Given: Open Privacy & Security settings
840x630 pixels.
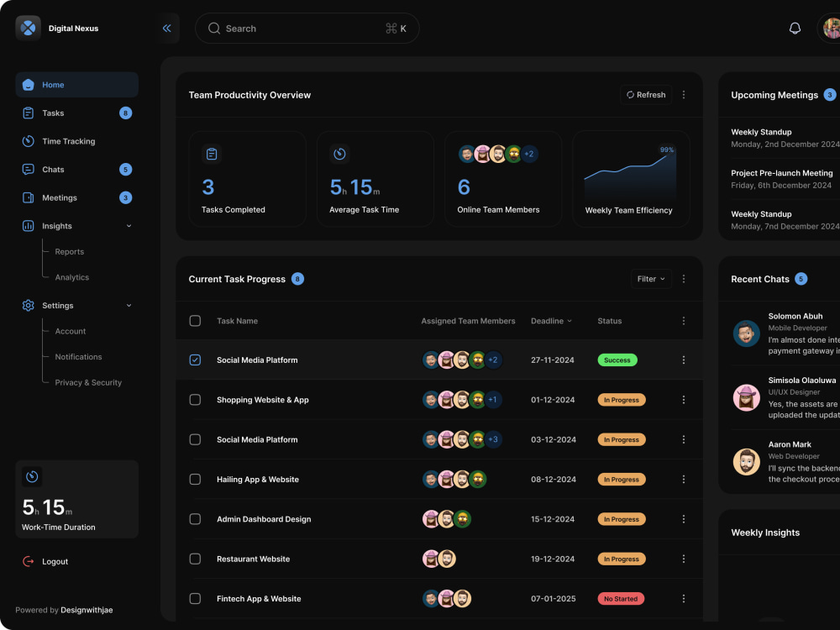Looking at the screenshot, I should pyautogui.click(x=88, y=382).
